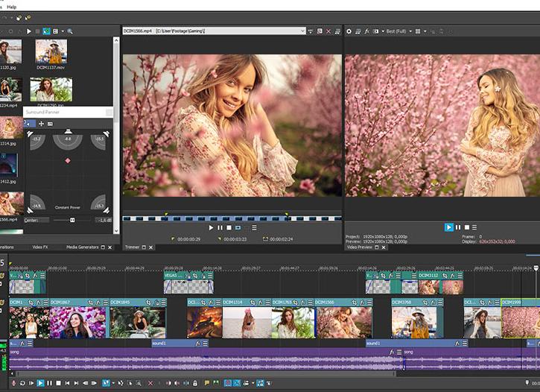This screenshot has width=540, height=392.
Task: Click the red X remove icon in Trimmer toolbar
Action: (x=328, y=31)
